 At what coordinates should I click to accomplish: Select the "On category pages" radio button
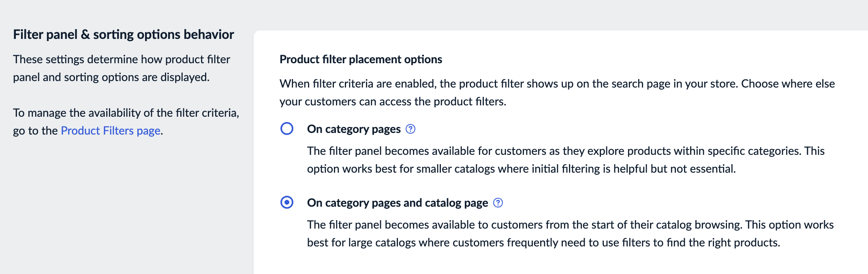click(x=287, y=129)
